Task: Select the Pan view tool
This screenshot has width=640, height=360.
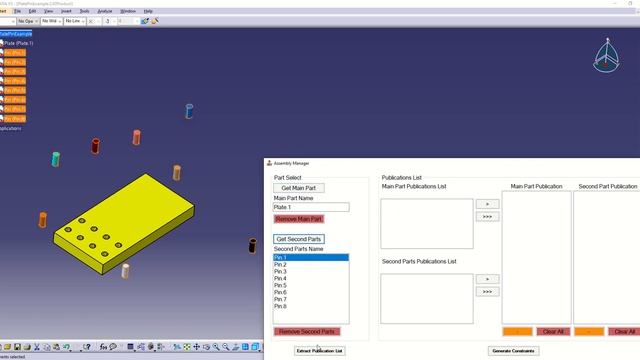Action: point(196,347)
